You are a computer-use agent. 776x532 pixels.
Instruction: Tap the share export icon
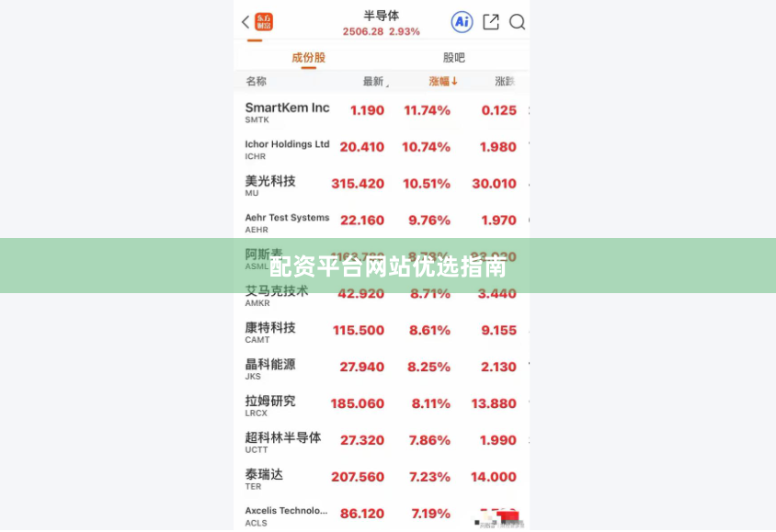490,22
